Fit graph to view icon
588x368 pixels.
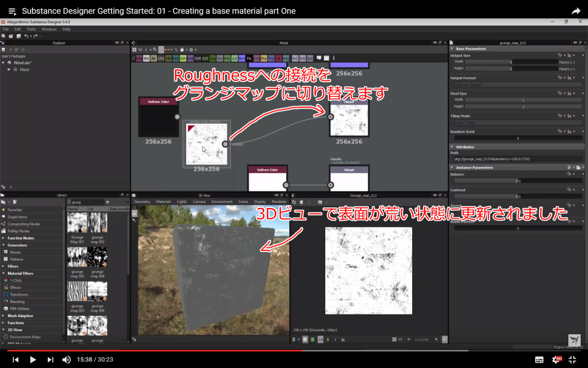[134, 50]
